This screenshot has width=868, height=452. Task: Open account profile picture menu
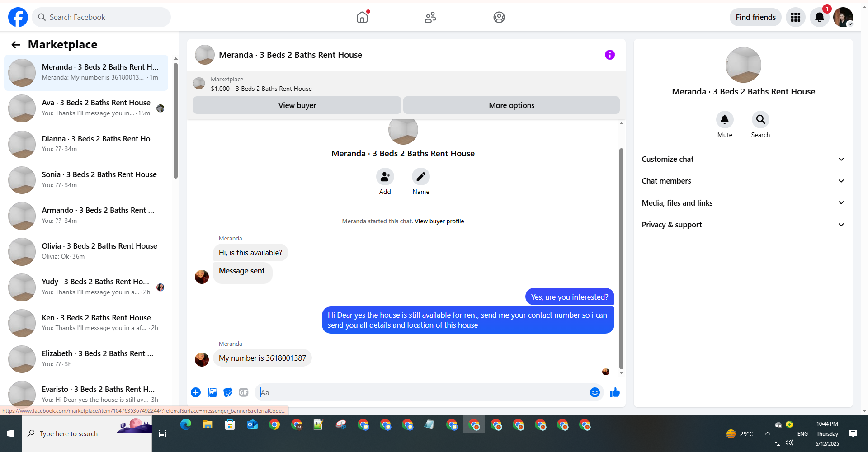843,17
